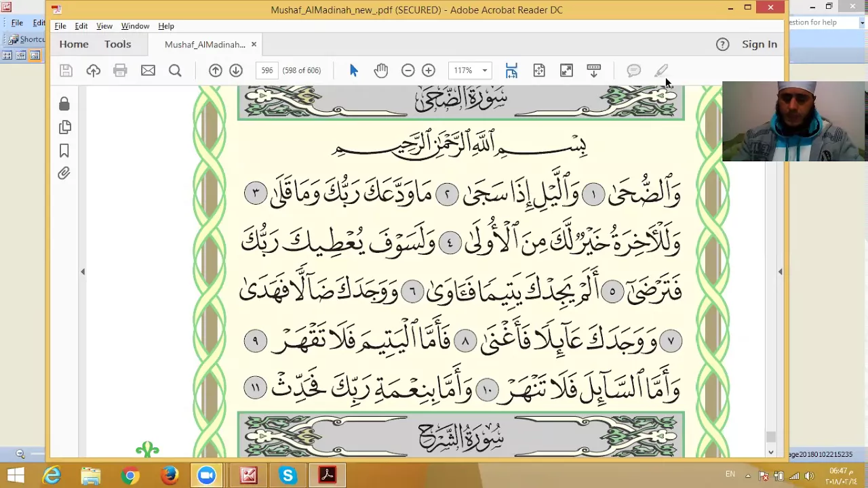Open Skype from the taskbar

click(x=288, y=476)
